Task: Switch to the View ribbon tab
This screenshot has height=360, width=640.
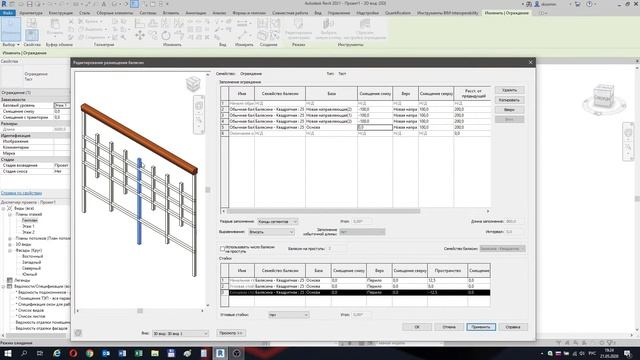Action: click(x=318, y=13)
